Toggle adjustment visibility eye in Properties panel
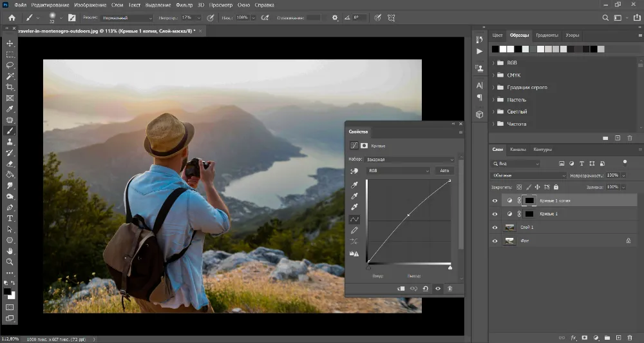 pos(438,289)
